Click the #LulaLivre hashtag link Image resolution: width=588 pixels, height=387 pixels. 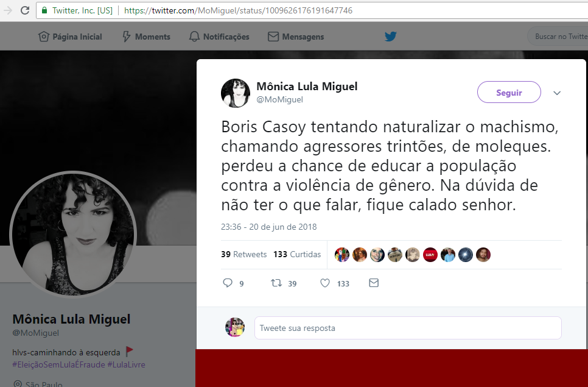point(127,364)
